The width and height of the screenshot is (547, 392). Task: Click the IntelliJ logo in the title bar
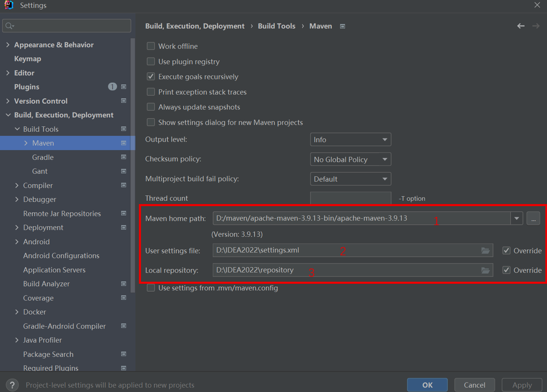[8, 5]
